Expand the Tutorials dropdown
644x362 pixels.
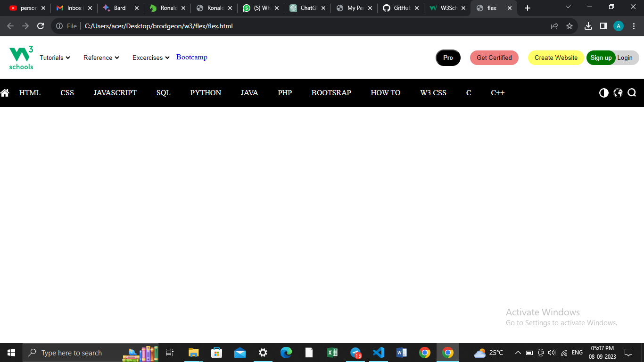point(55,58)
